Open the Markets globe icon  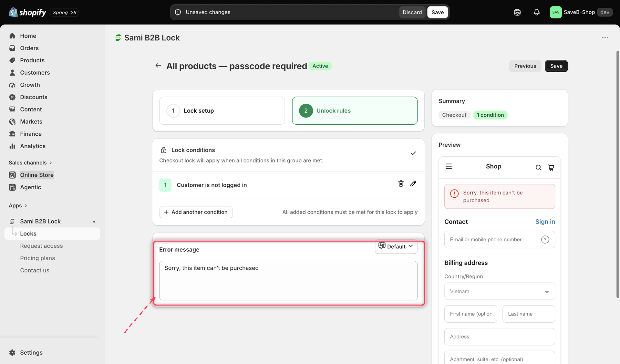(x=12, y=122)
